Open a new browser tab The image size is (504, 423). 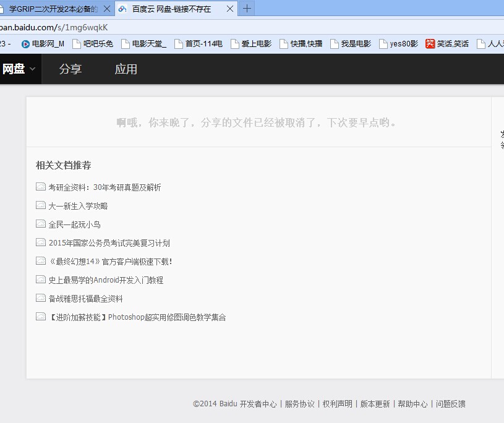coord(247,9)
